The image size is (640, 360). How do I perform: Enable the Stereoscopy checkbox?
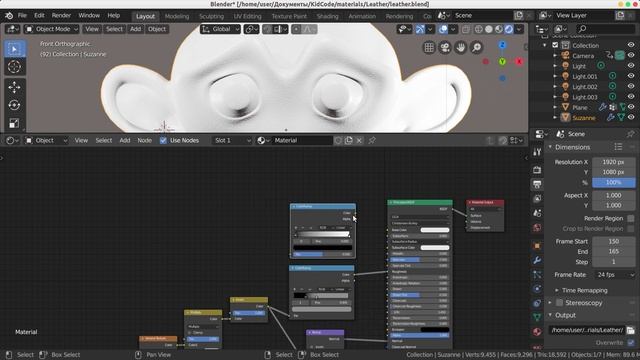pyautogui.click(x=560, y=303)
